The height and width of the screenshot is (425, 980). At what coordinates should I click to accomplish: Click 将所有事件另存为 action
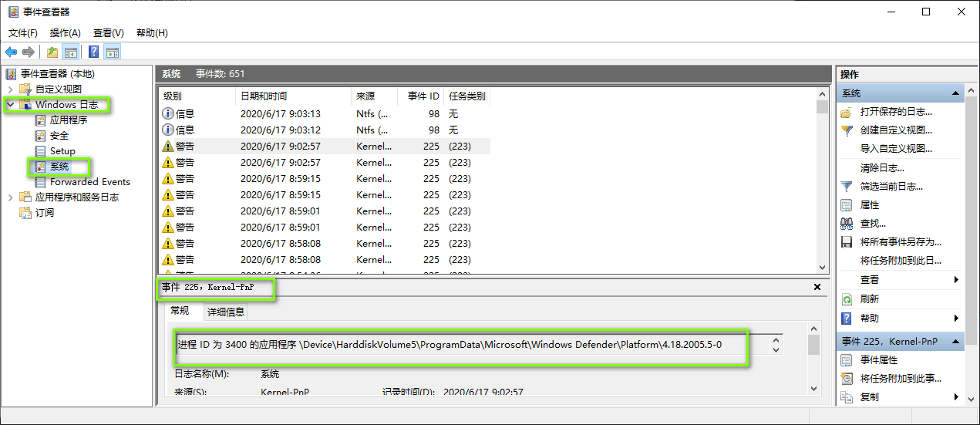[x=901, y=242]
